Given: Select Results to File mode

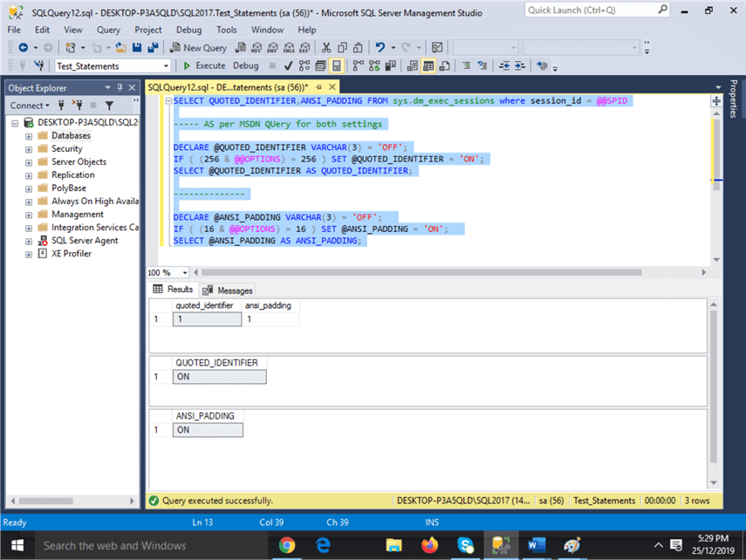Looking at the screenshot, I should tap(444, 65).
